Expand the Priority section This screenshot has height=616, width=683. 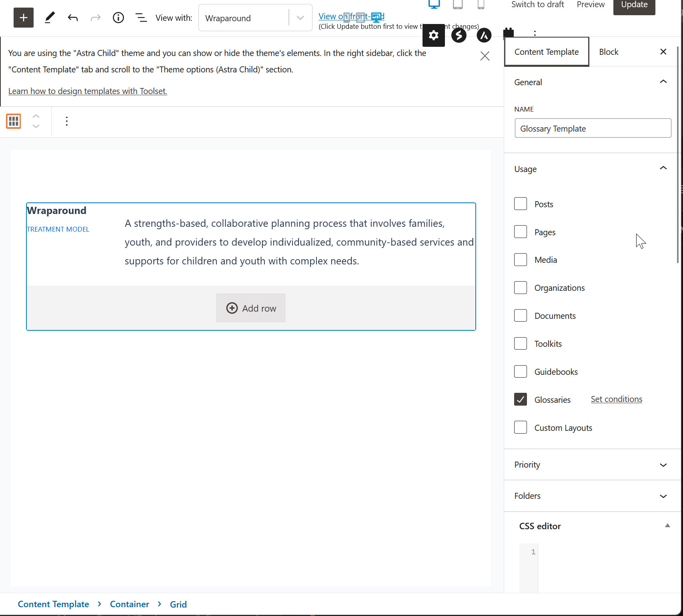593,465
